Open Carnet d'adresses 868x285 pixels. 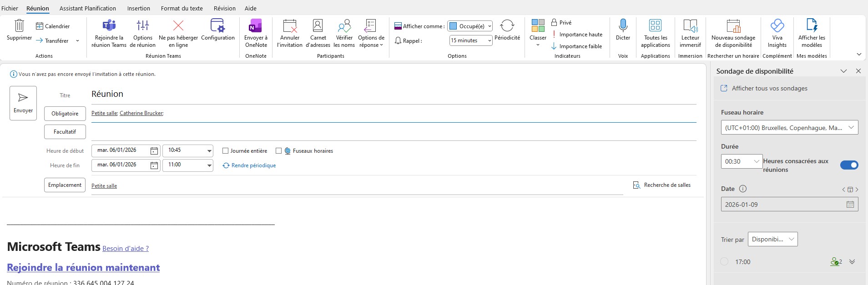click(318, 33)
